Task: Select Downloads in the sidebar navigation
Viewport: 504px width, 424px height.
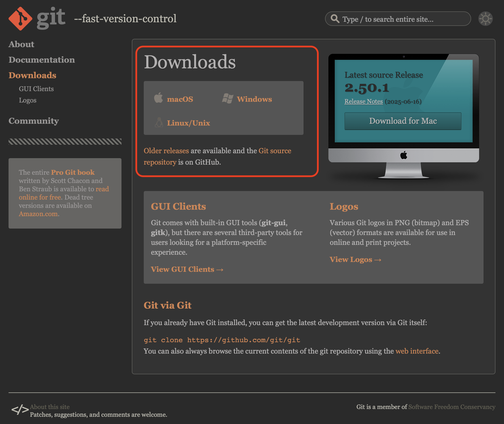Action: click(32, 75)
